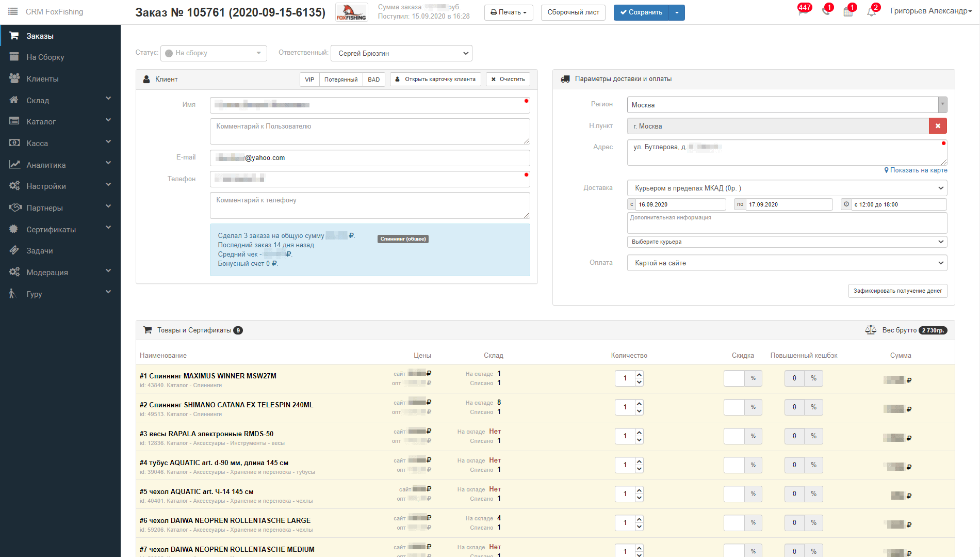This screenshot has height=557, width=980.
Task: Expand the Каталог sidebar chevron
Action: click(x=108, y=120)
